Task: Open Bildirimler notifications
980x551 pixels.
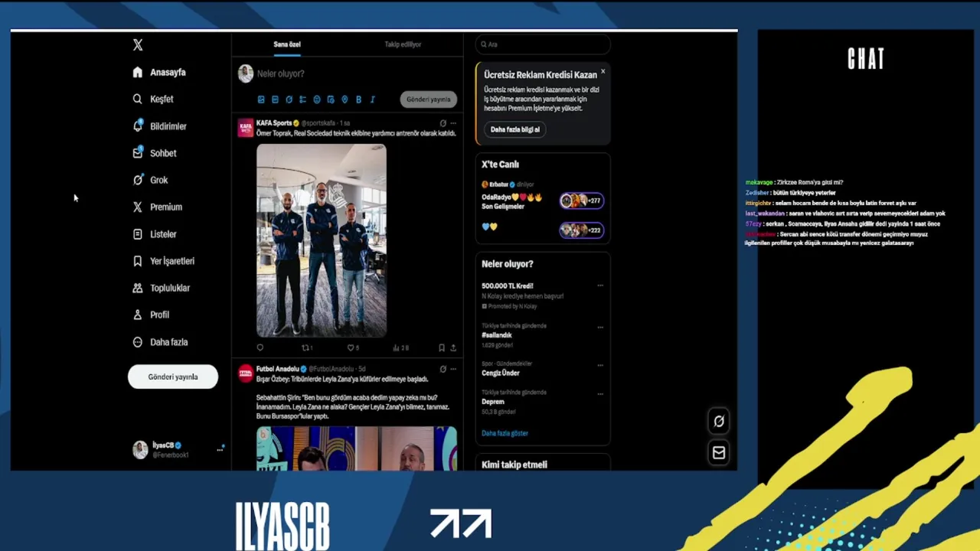Action: [159, 126]
